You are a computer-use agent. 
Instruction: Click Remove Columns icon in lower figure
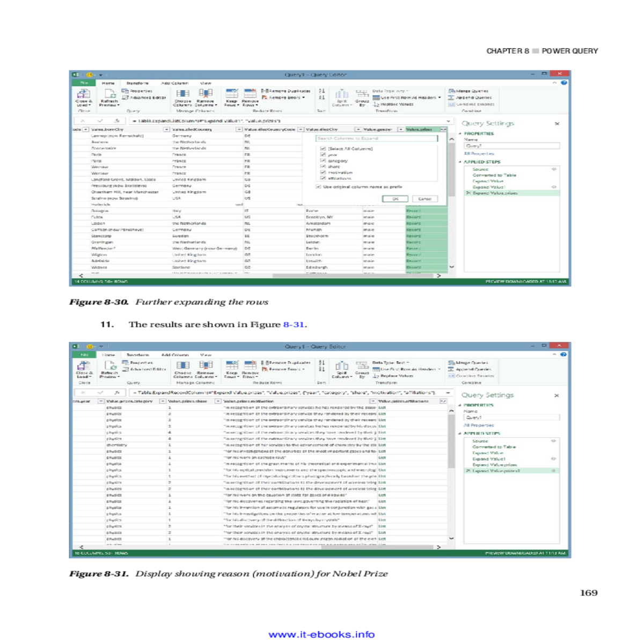(x=206, y=365)
